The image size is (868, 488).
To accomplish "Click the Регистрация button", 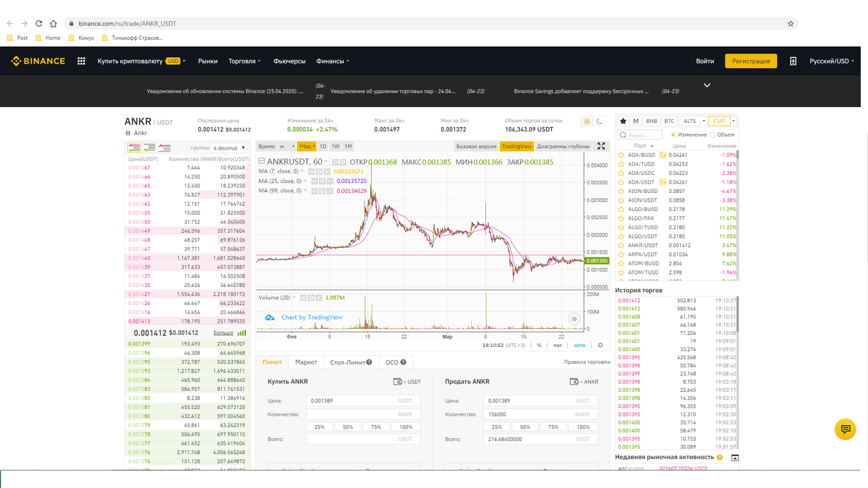I will (x=751, y=61).
